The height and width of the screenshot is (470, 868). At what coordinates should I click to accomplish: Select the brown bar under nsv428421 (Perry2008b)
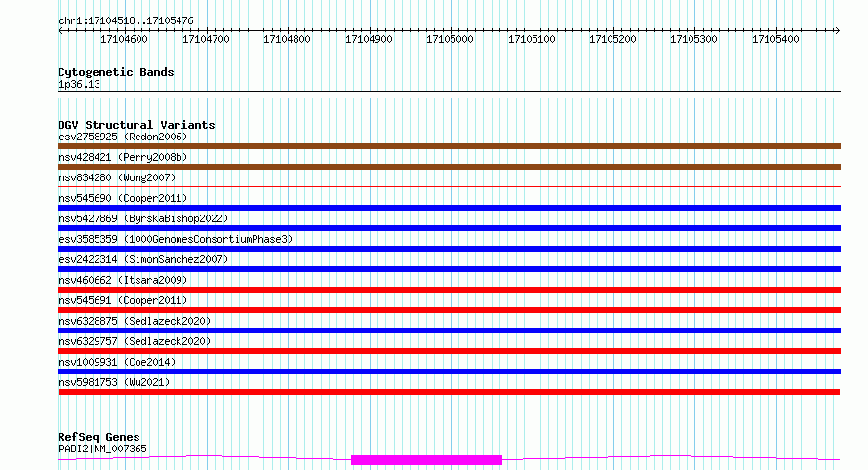[x=449, y=167]
